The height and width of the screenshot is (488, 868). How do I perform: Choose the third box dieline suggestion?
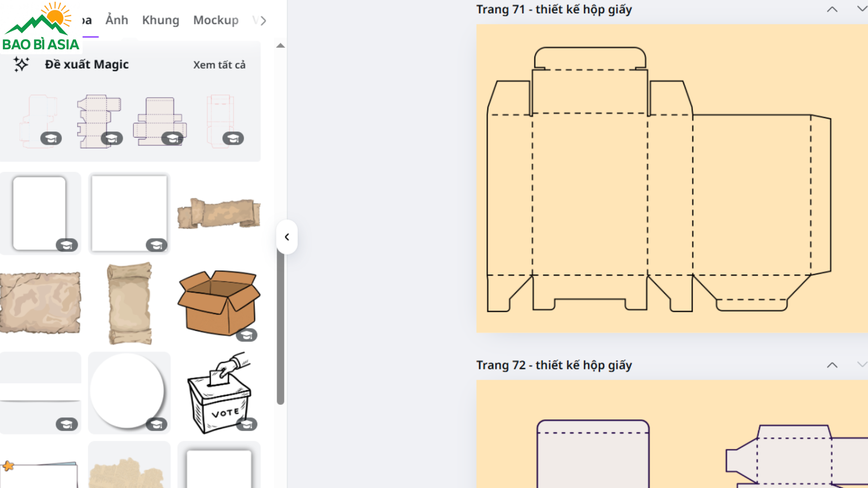tap(159, 121)
